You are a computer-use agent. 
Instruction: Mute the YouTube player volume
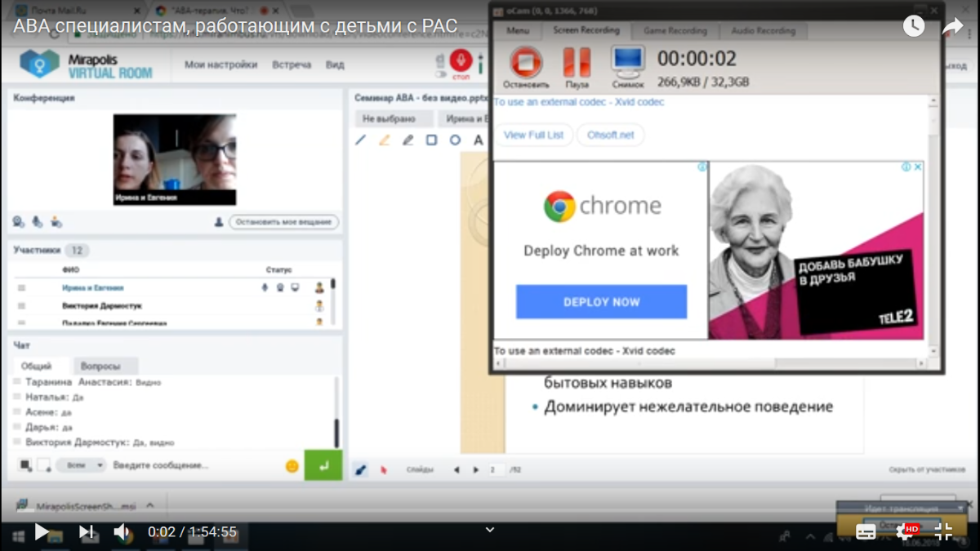(x=122, y=532)
